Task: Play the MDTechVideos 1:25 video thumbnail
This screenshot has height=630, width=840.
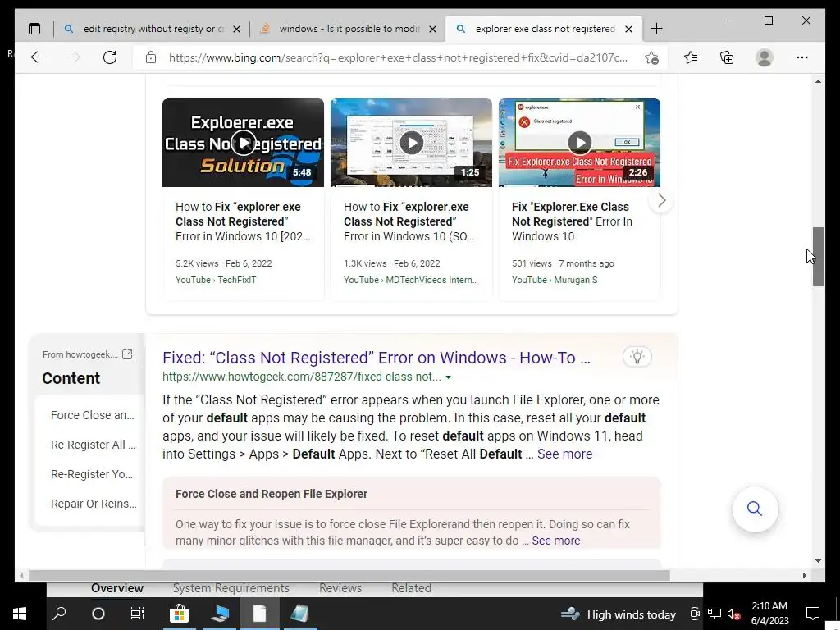Action: click(412, 143)
